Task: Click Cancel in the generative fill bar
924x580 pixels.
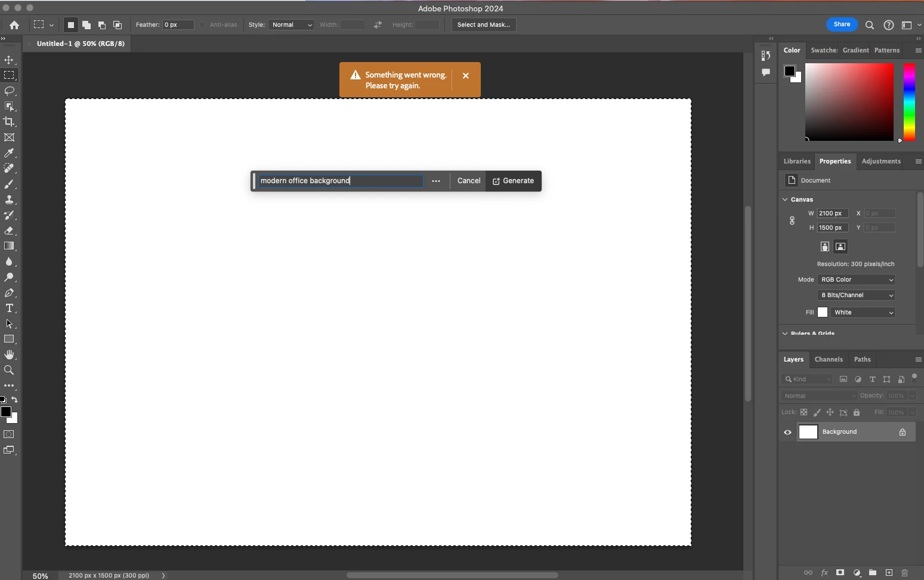Action: click(469, 181)
